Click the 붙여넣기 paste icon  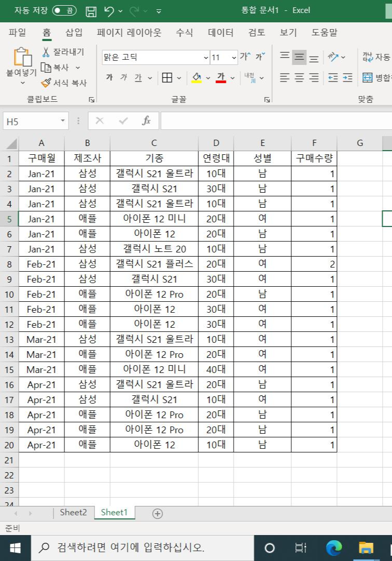click(22, 57)
